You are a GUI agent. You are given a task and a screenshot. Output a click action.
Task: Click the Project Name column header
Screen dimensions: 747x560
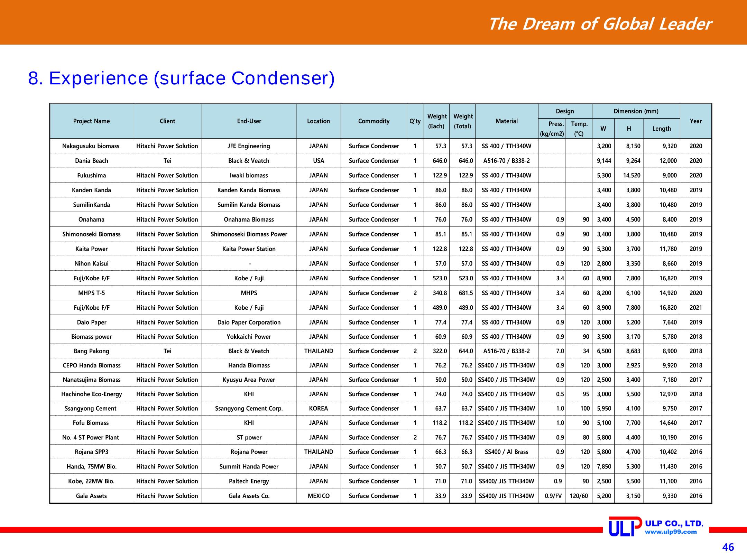click(91, 121)
